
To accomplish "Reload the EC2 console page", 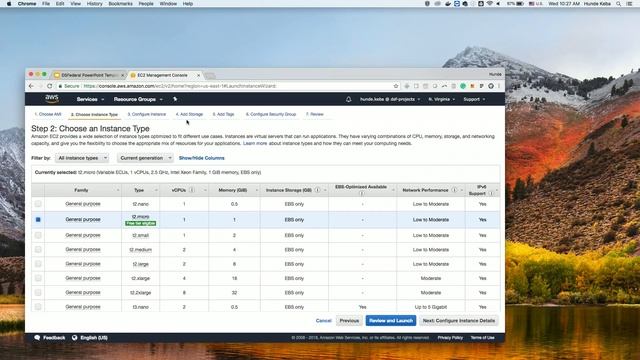I will click(50, 86).
